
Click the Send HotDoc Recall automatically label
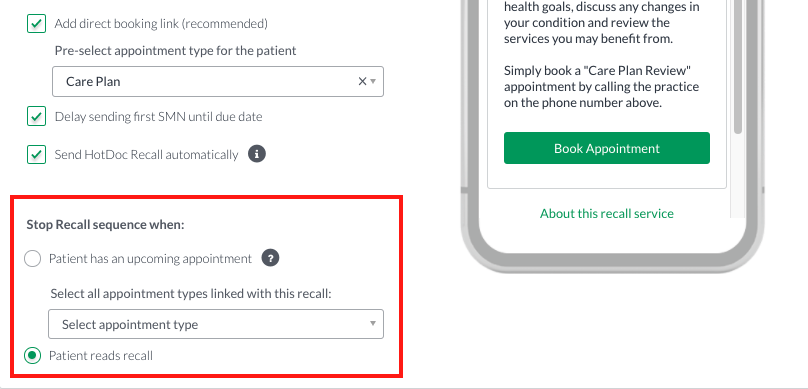[x=146, y=155]
